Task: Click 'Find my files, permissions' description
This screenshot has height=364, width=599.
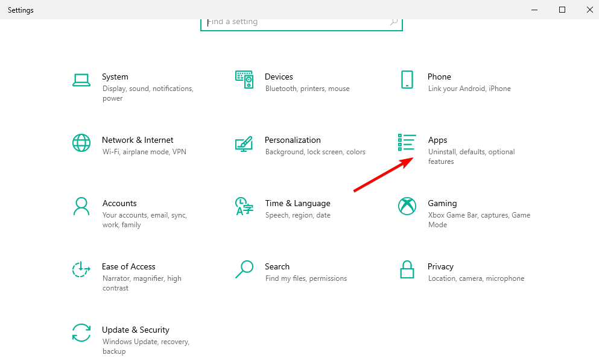Action: (x=306, y=278)
